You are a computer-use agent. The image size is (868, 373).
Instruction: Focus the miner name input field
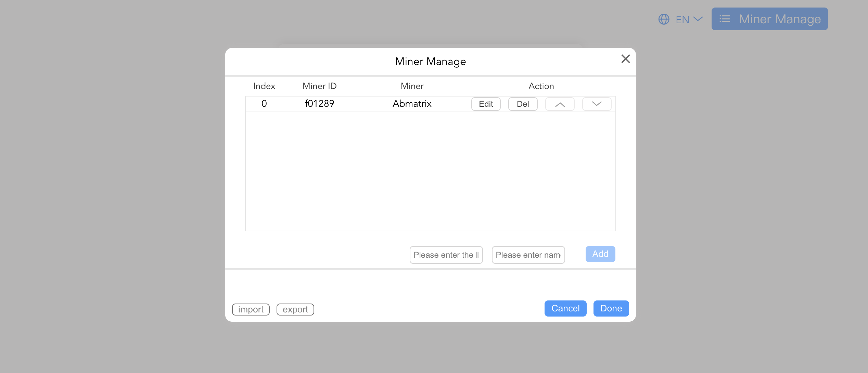pos(528,255)
